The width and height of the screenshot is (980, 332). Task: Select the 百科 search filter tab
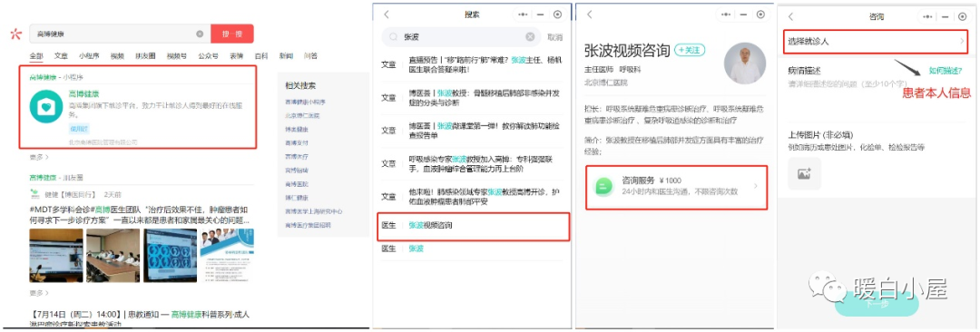click(x=261, y=55)
